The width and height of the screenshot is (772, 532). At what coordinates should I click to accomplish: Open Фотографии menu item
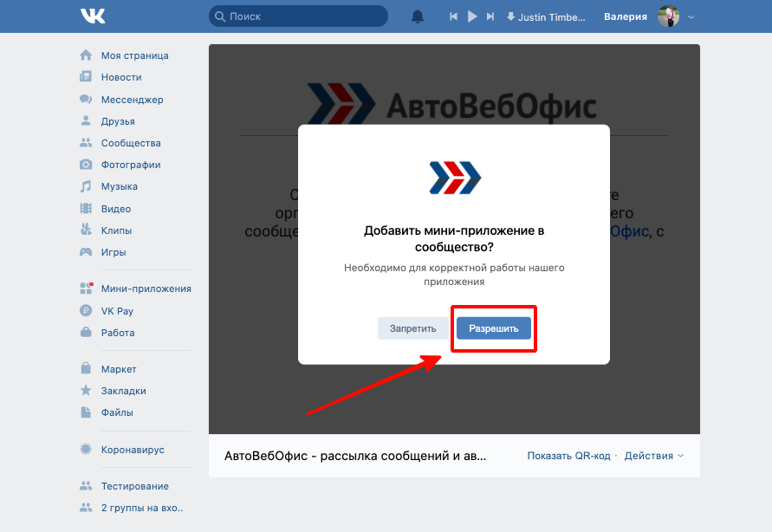tap(131, 165)
